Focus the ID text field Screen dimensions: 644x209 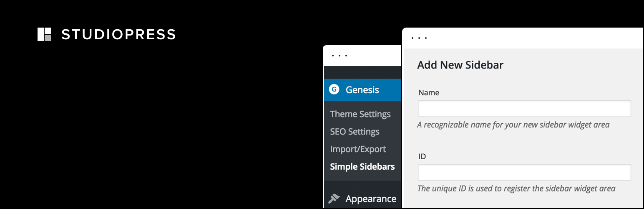[524, 172]
